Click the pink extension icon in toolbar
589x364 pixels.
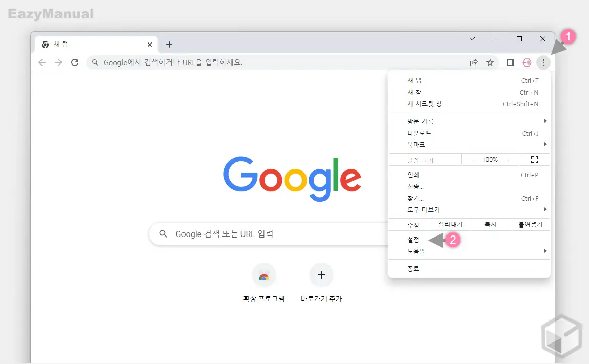[527, 62]
